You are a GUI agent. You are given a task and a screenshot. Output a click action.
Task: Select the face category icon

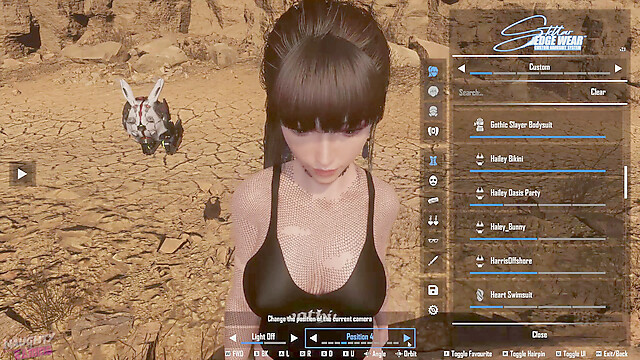[x=433, y=91]
